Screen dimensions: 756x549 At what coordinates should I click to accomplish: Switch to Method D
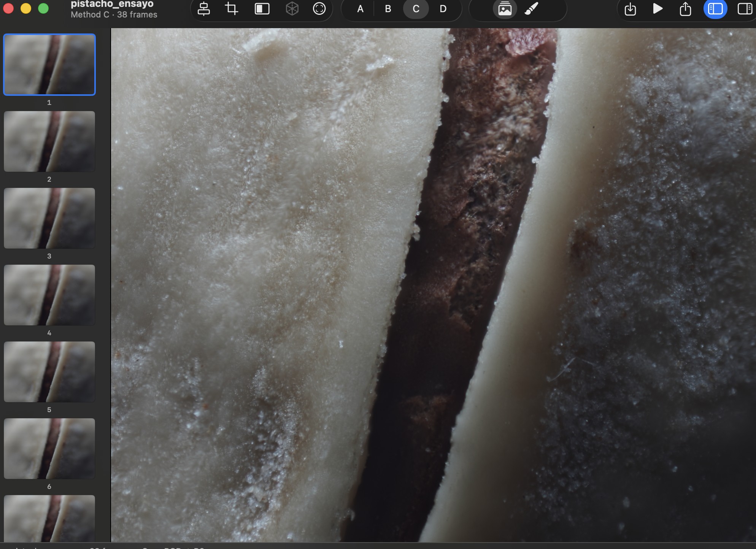coord(443,9)
